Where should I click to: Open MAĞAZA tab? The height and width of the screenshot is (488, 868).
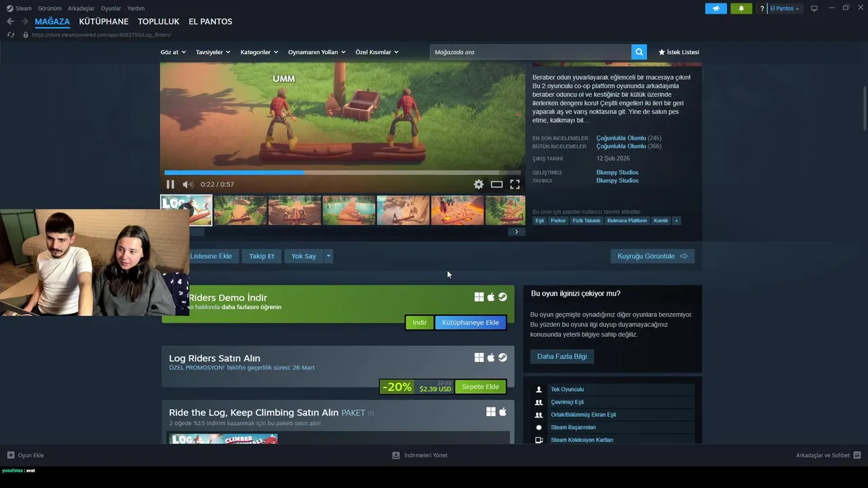52,22
